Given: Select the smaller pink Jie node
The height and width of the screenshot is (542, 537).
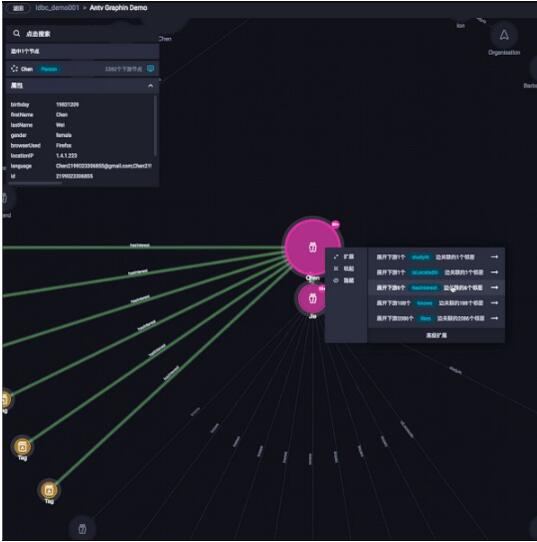Looking at the screenshot, I should 312,298.
